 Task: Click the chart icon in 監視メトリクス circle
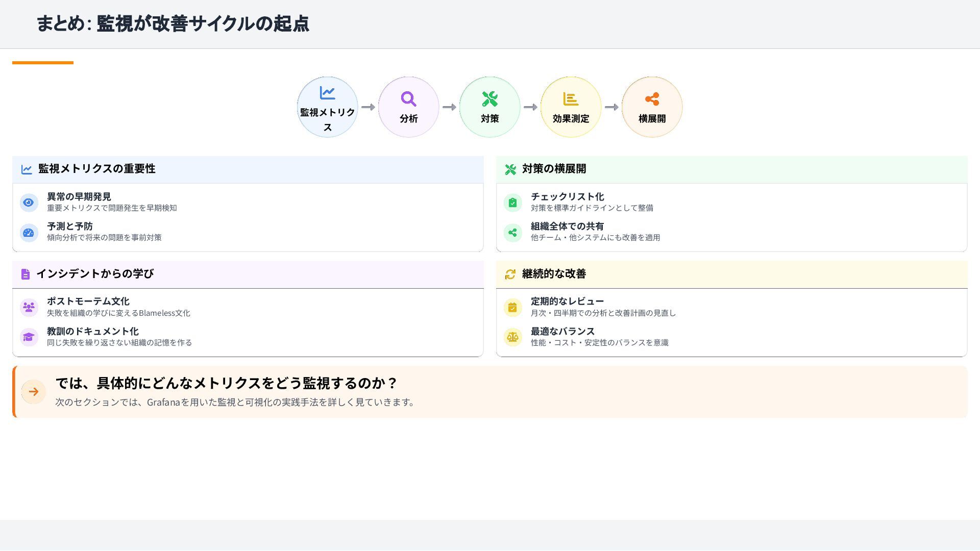[327, 93]
